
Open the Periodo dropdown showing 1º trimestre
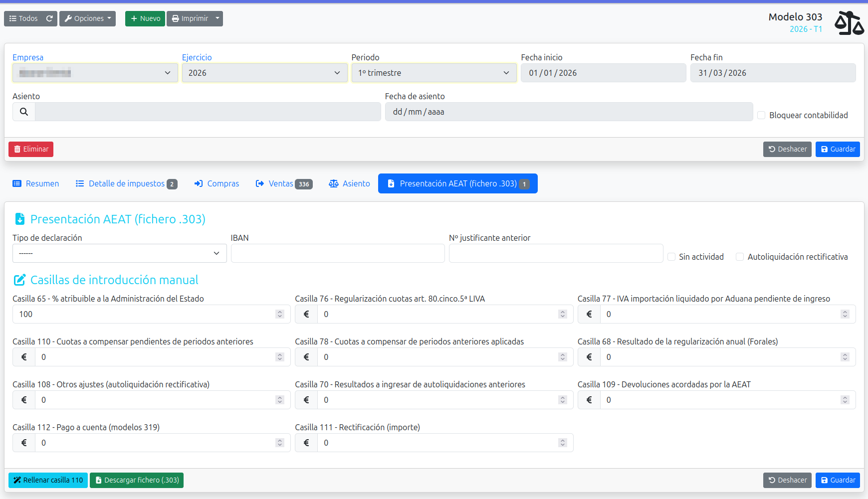point(434,73)
